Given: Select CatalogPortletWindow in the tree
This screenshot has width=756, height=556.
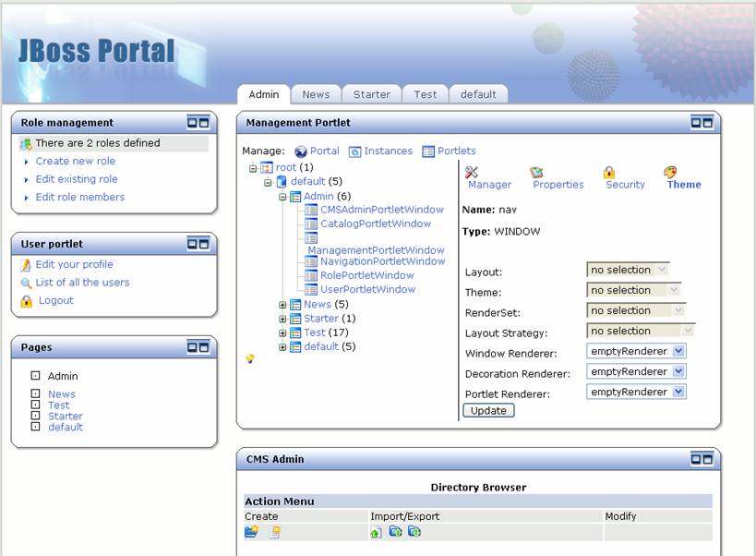Looking at the screenshot, I should pos(376,224).
